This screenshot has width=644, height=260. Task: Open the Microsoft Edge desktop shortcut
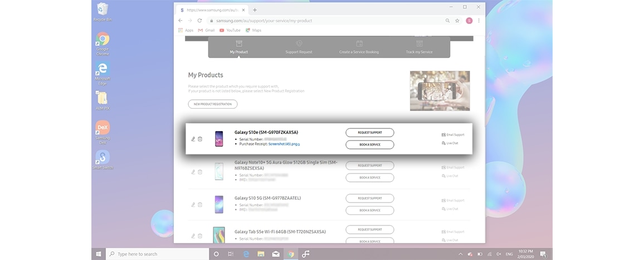click(x=103, y=74)
